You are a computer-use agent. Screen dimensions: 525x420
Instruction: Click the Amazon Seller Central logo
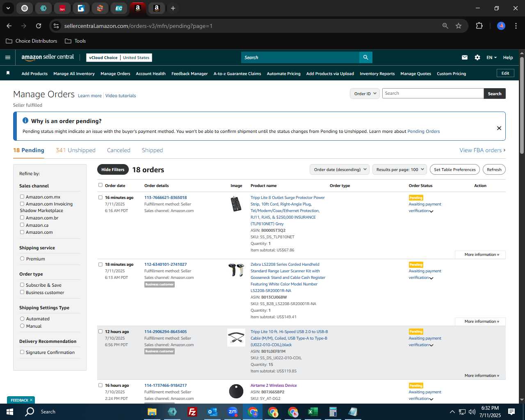(48, 57)
